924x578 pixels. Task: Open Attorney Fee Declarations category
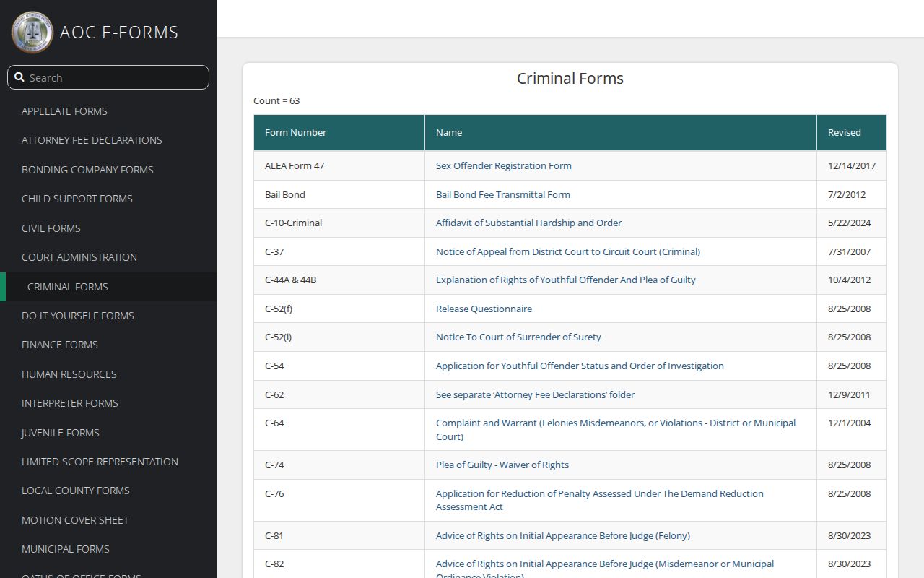click(92, 140)
